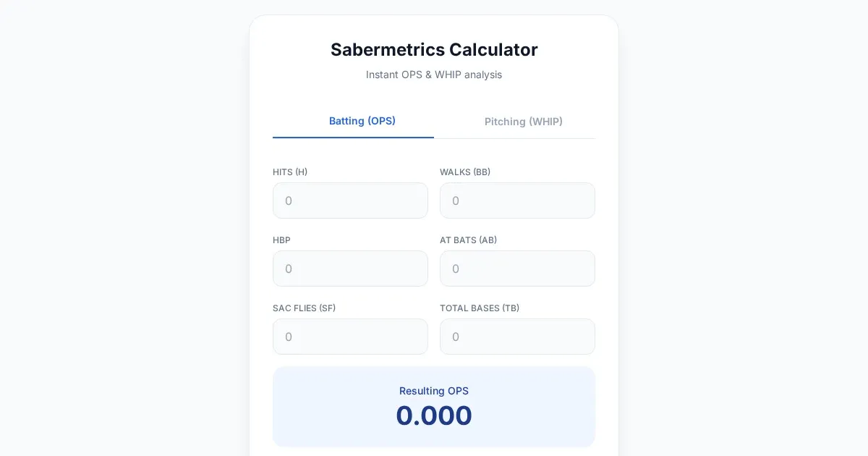Select the Batting (OPS) tab
This screenshot has width=868, height=456.
(x=362, y=121)
